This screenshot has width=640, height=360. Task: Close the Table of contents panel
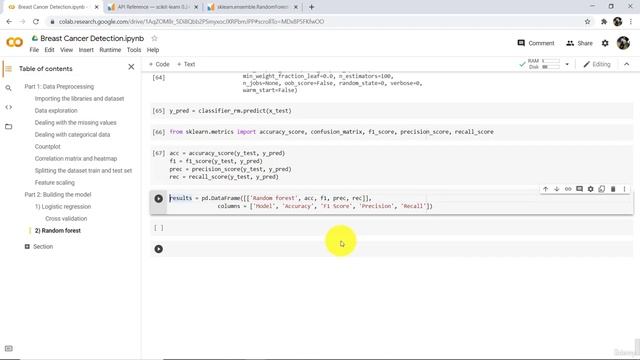131,67
